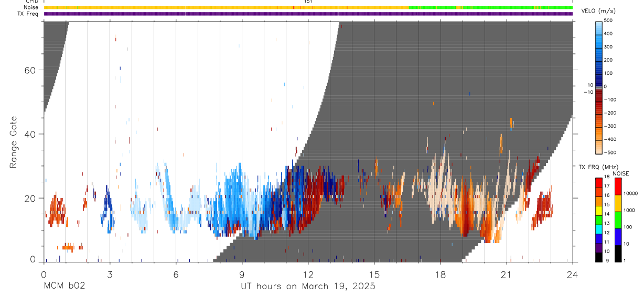Click the green swatch in TX FRQ legend
The width and height of the screenshot is (644, 297).
pos(598,219)
